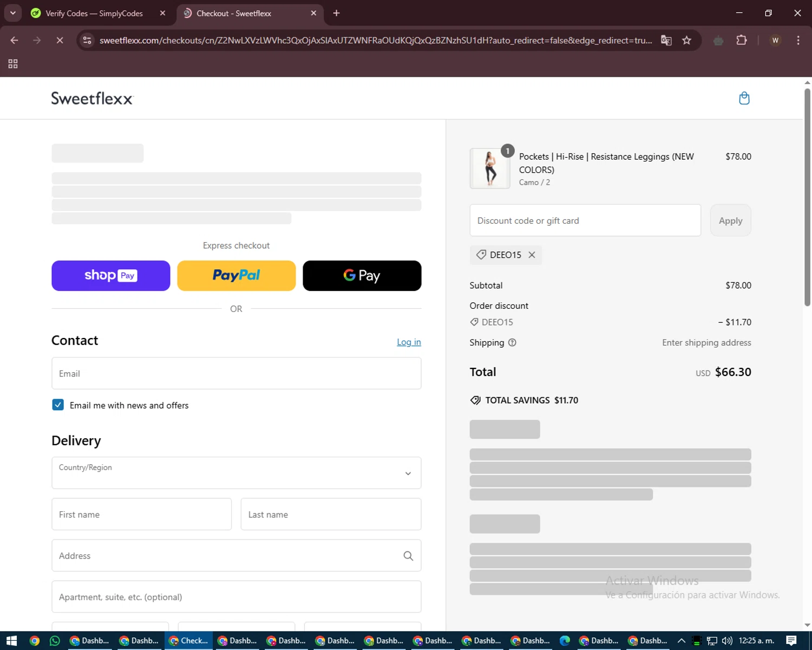Image resolution: width=812 pixels, height=650 pixels.
Task: Open the apps grid in bookmarks bar
Action: pyautogui.click(x=13, y=64)
